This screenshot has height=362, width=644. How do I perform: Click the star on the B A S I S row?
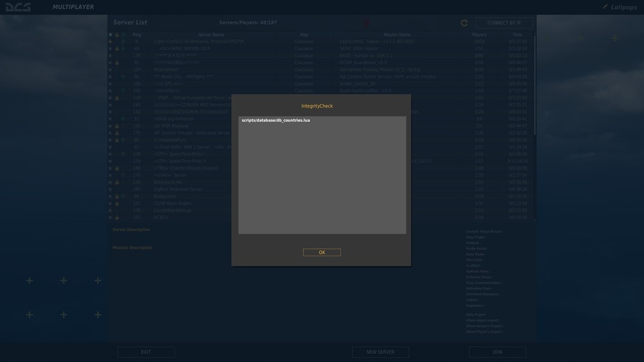(110, 55)
